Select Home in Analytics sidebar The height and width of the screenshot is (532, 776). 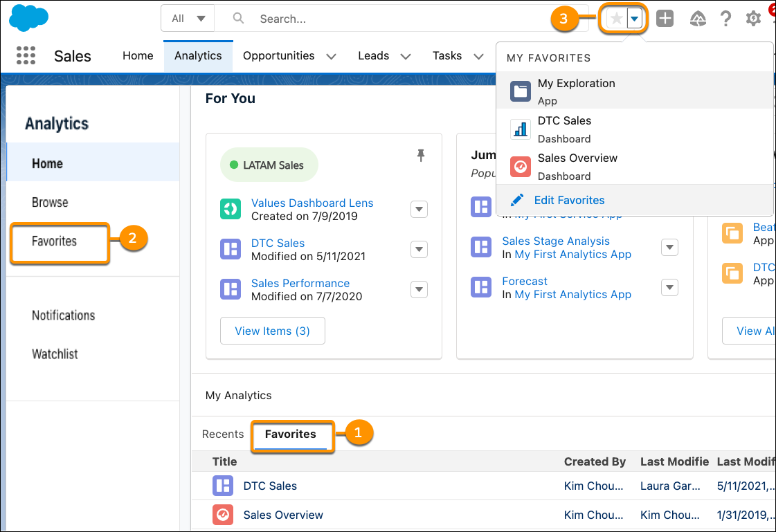(x=93, y=163)
